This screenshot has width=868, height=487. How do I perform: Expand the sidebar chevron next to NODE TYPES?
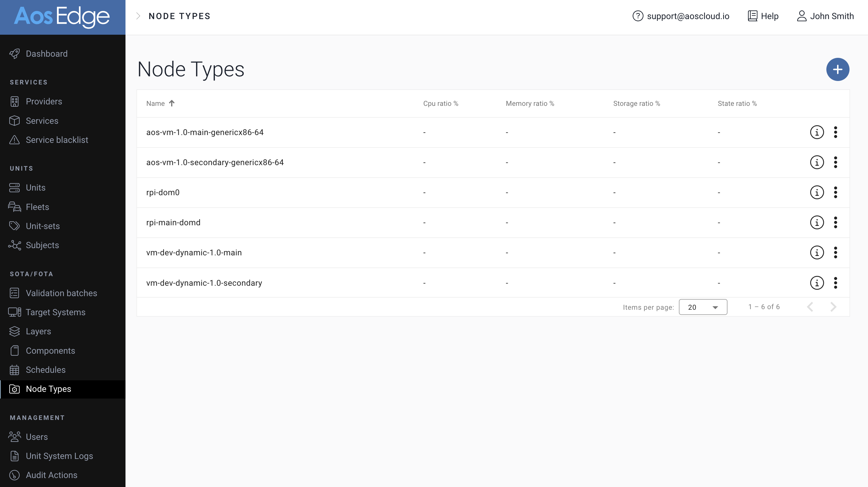pyautogui.click(x=138, y=16)
